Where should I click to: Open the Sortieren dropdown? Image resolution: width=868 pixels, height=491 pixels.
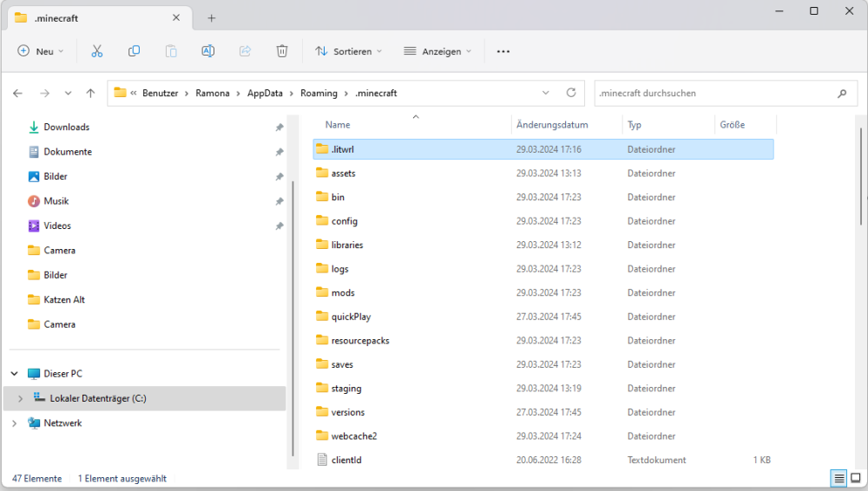tap(348, 51)
